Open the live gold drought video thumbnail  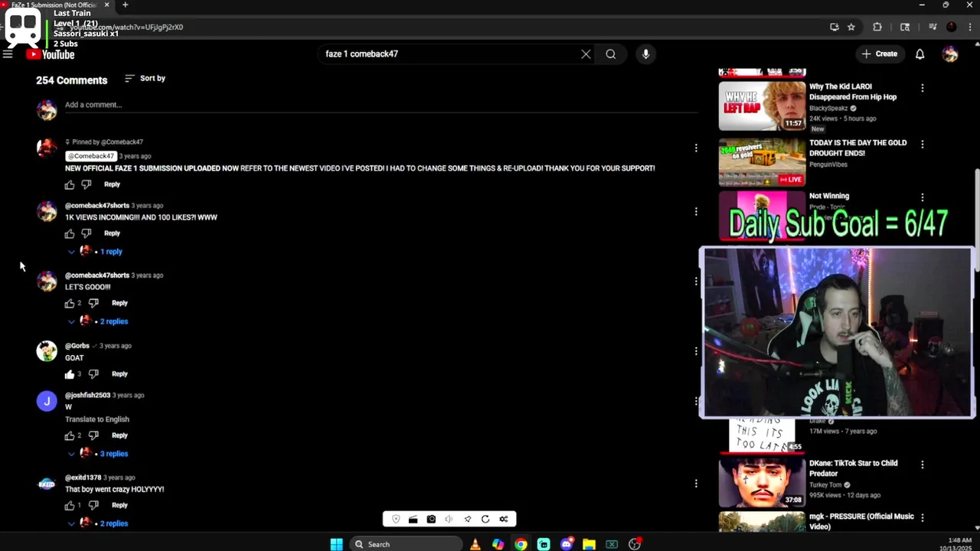coord(762,161)
